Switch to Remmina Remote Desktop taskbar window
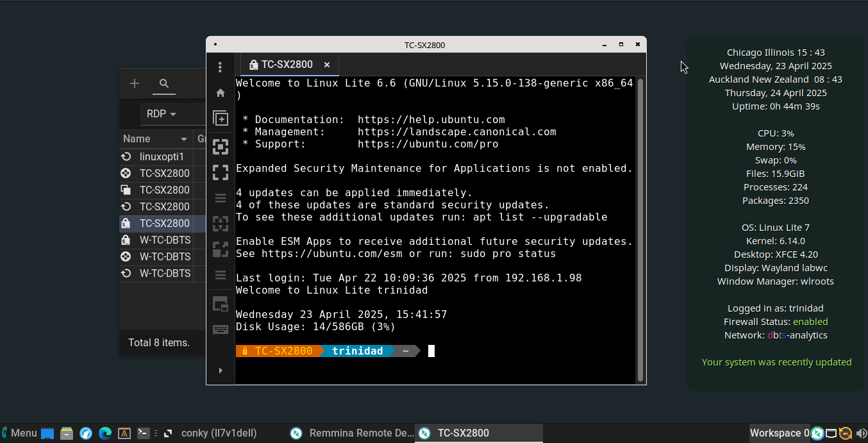This screenshot has width=868, height=443. [352, 433]
